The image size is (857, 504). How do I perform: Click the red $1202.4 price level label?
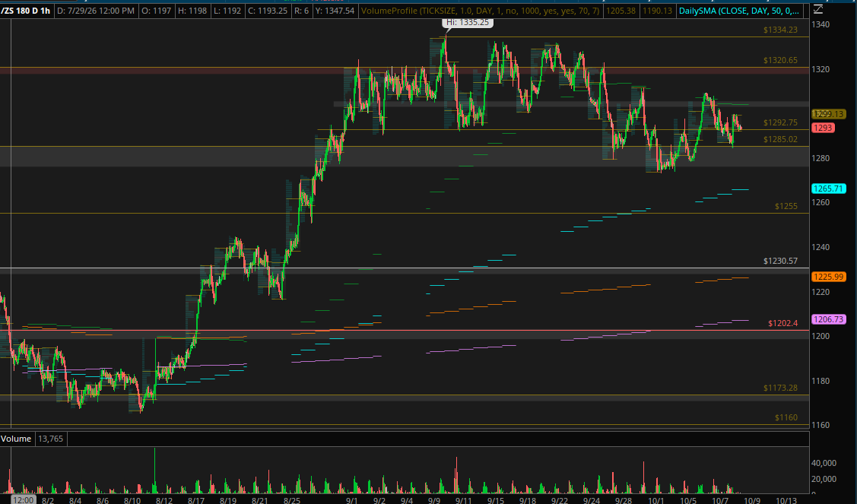tap(782, 323)
